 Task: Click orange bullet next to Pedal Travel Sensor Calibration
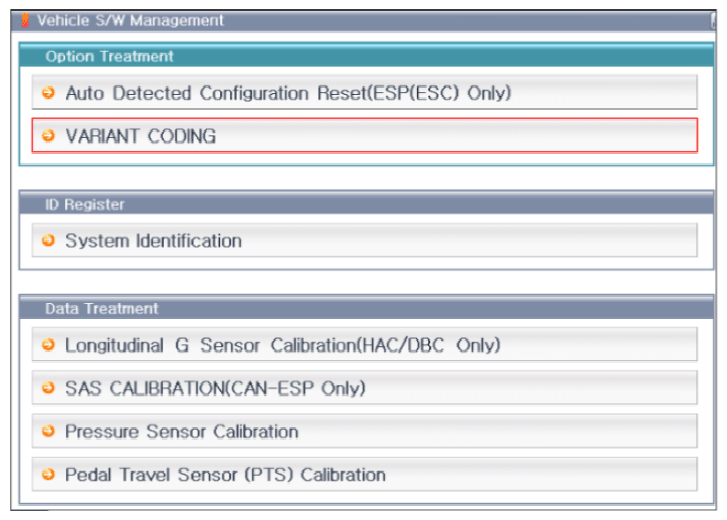48,474
